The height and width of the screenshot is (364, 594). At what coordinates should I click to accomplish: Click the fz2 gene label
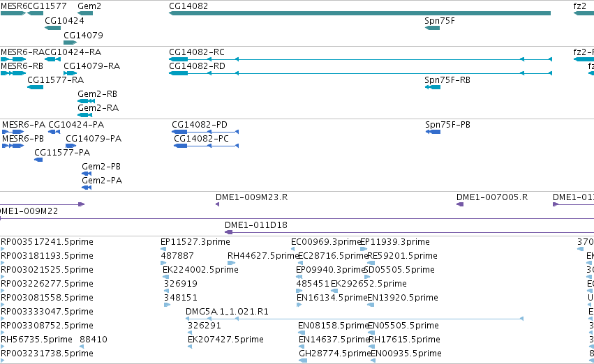[580, 6]
